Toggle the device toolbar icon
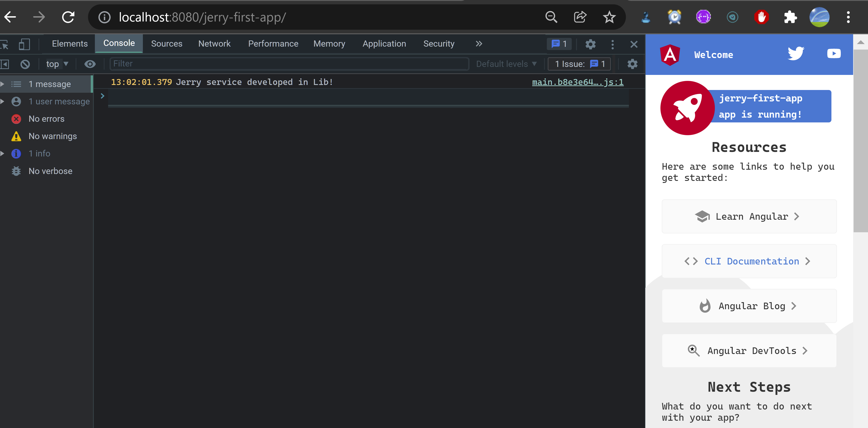 click(24, 44)
